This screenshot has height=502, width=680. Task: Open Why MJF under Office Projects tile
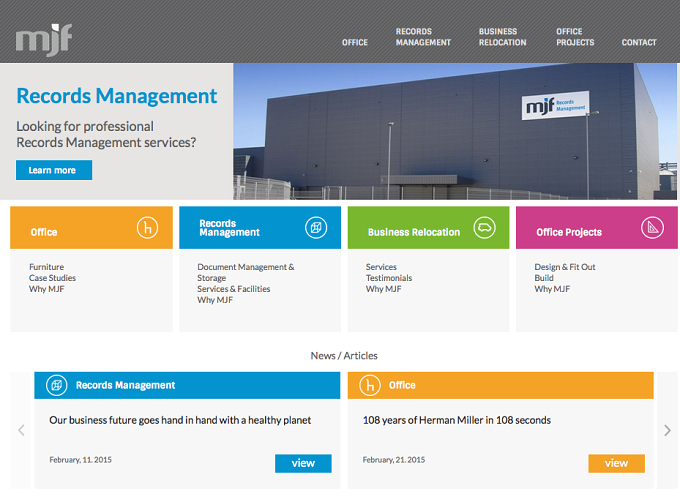(552, 289)
